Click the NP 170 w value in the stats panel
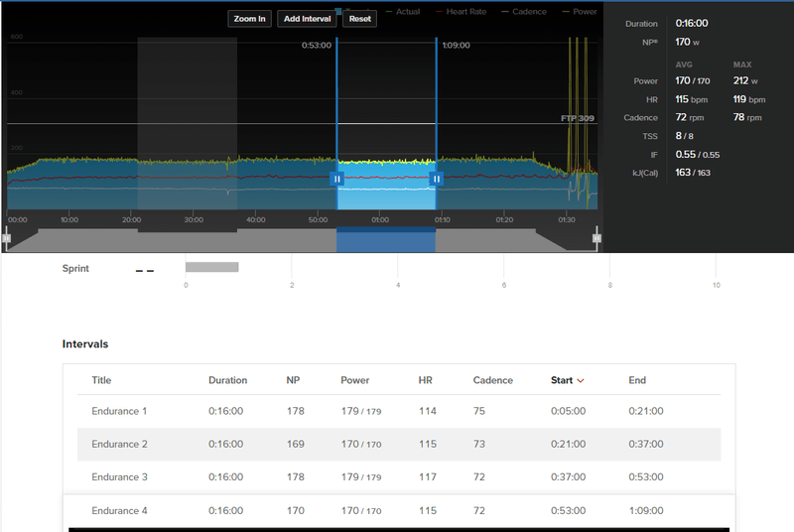 [687, 42]
